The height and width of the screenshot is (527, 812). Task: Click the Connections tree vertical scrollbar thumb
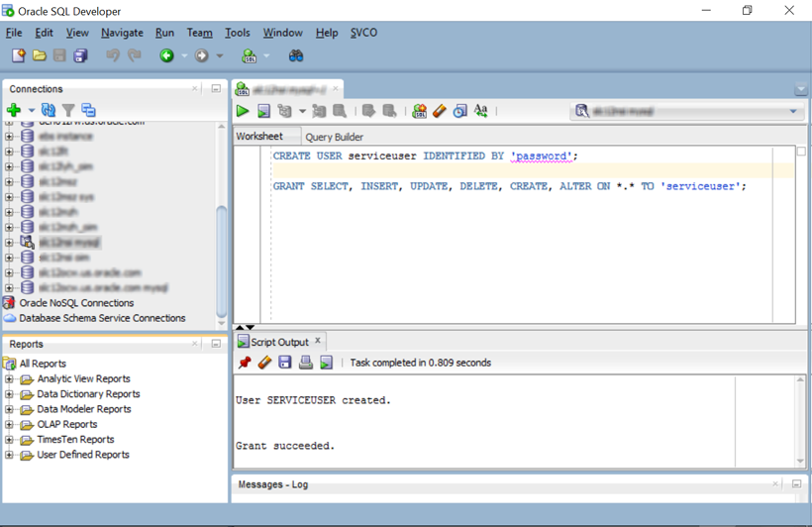pos(221,262)
